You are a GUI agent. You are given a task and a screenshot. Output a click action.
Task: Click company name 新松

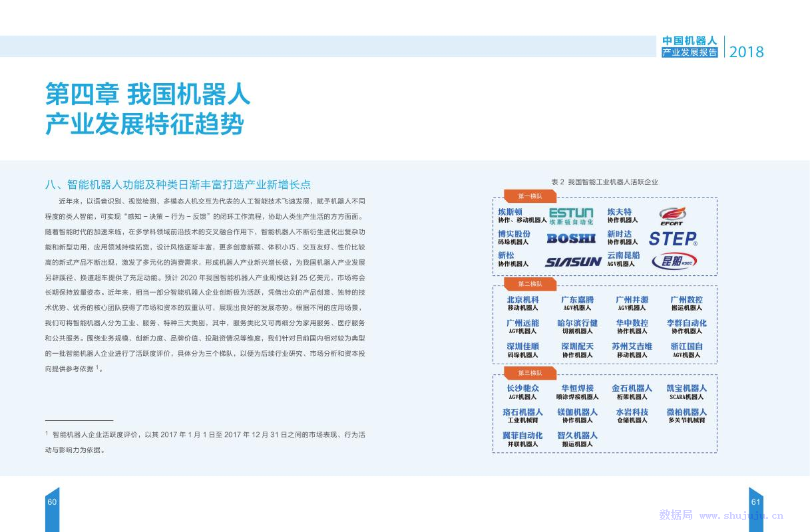coord(506,255)
